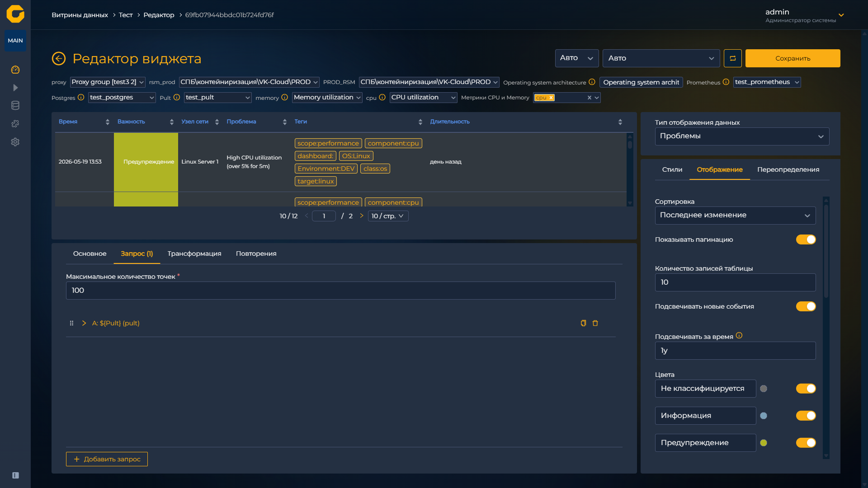The width and height of the screenshot is (868, 488).
Task: Remove the cpu tag chip
Action: (551, 98)
